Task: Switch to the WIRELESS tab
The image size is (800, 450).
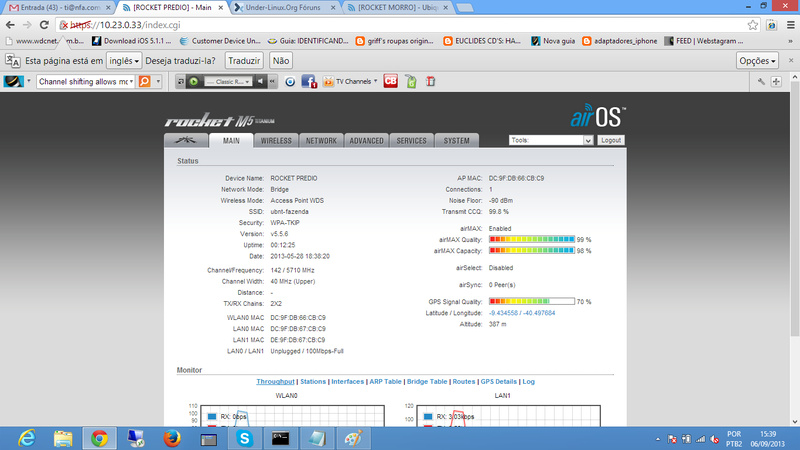Action: click(276, 141)
